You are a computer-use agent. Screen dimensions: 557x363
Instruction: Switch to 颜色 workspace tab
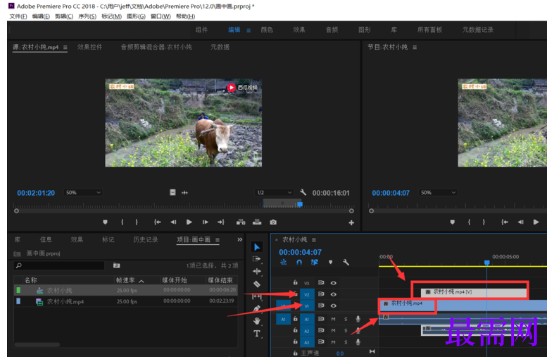[267, 30]
